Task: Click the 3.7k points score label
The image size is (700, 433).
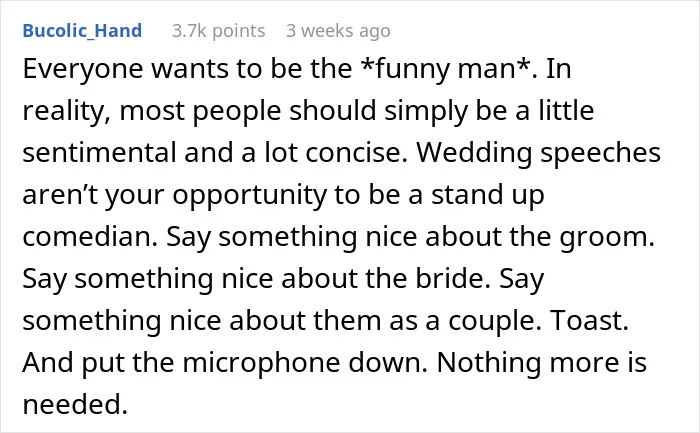Action: pyautogui.click(x=219, y=31)
